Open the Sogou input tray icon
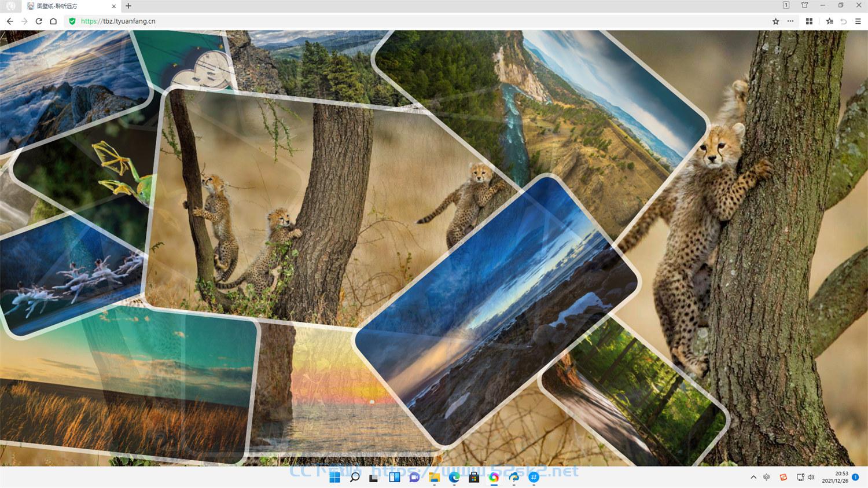 (x=783, y=477)
